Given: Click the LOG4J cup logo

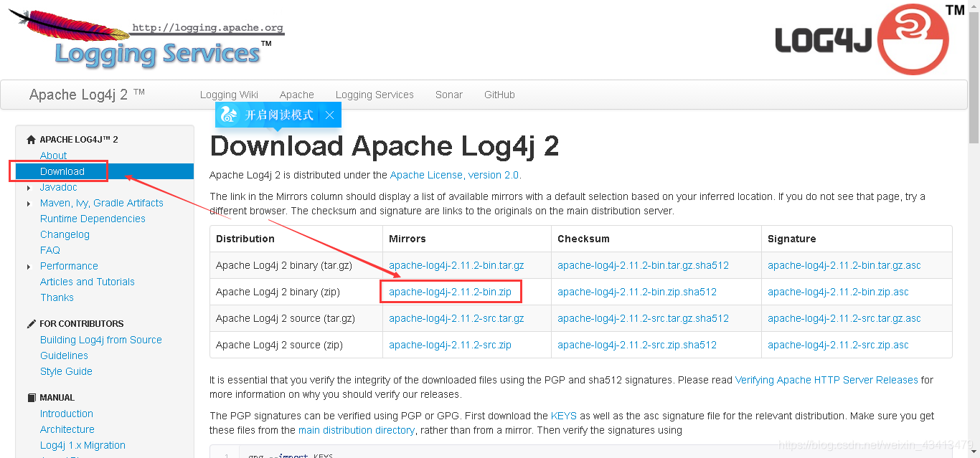Looking at the screenshot, I should [x=912, y=39].
